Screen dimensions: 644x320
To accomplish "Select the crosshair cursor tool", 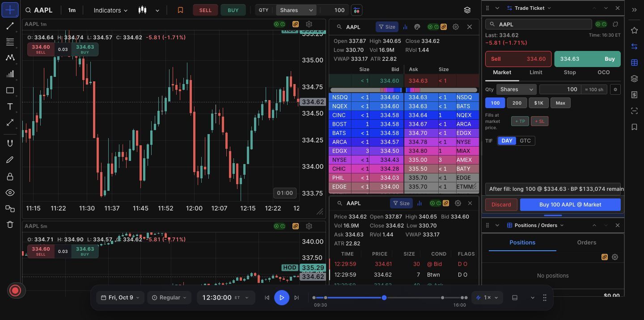I will click(x=10, y=9).
